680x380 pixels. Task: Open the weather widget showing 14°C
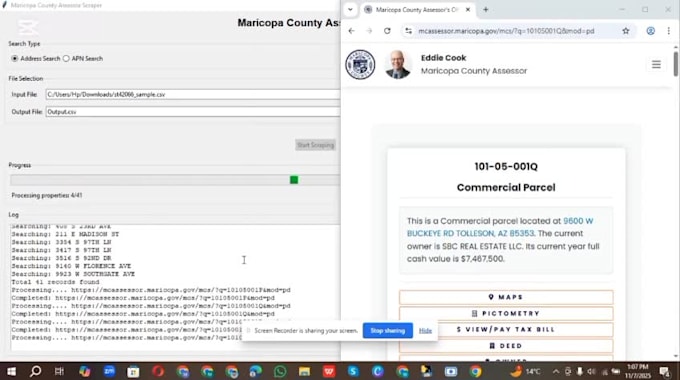[x=525, y=371]
